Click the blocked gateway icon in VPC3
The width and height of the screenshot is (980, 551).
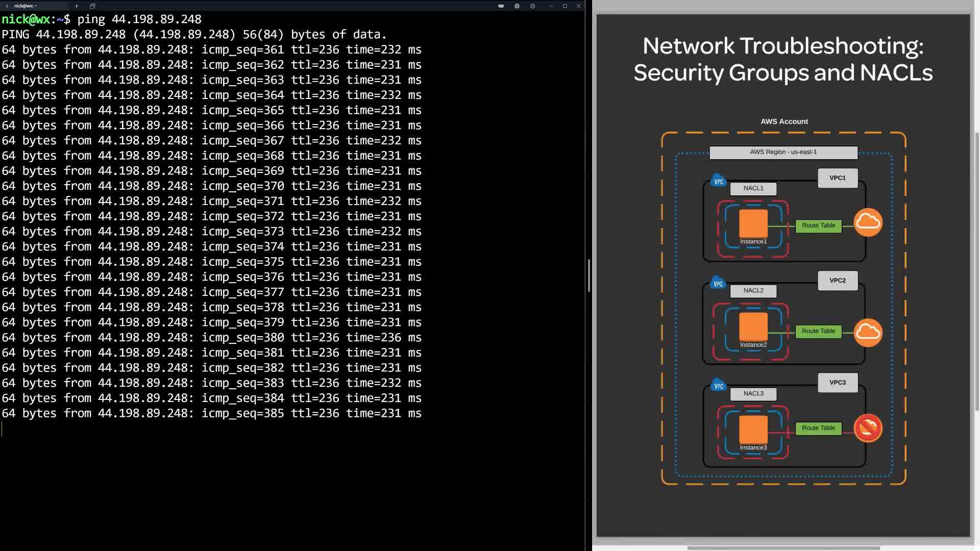coord(868,428)
